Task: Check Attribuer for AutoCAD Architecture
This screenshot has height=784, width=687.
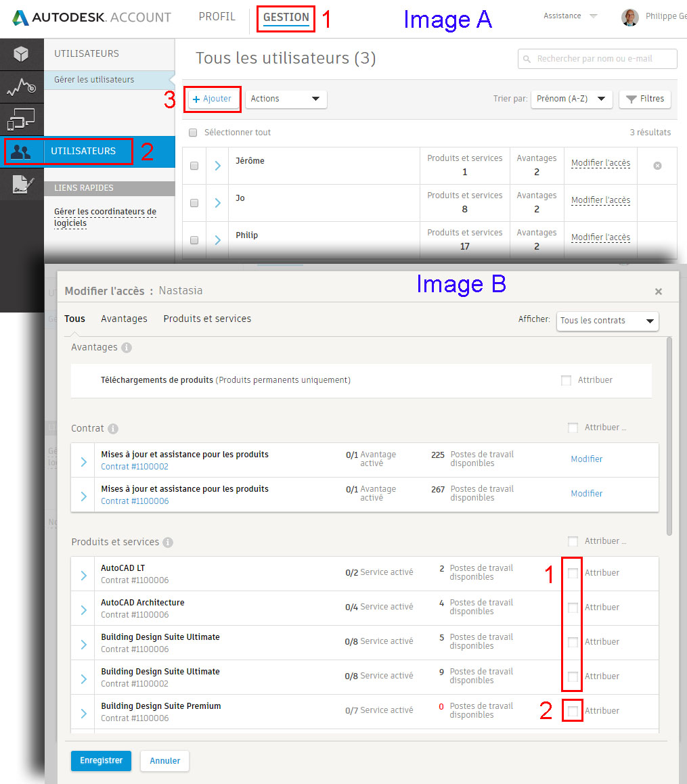Action: coord(573,607)
